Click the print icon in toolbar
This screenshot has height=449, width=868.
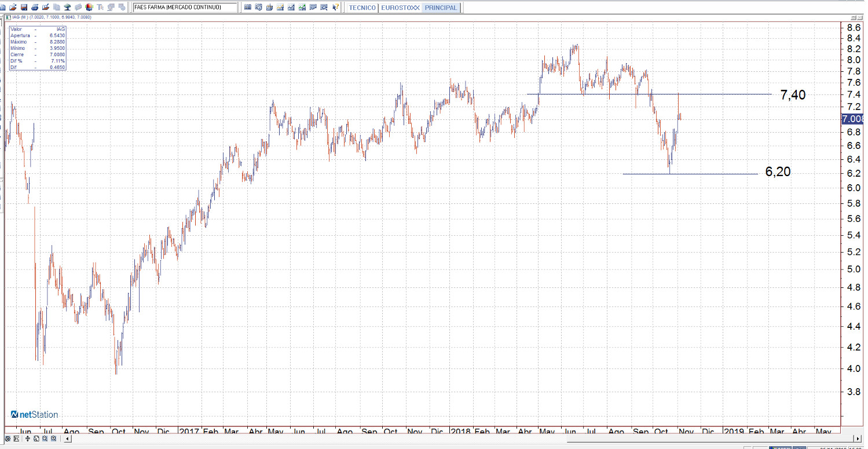pos(35,8)
